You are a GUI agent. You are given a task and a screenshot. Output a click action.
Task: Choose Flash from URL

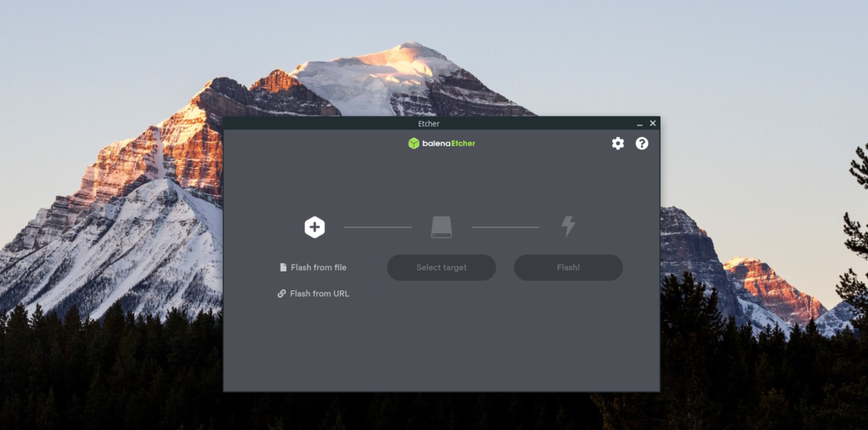pos(319,293)
